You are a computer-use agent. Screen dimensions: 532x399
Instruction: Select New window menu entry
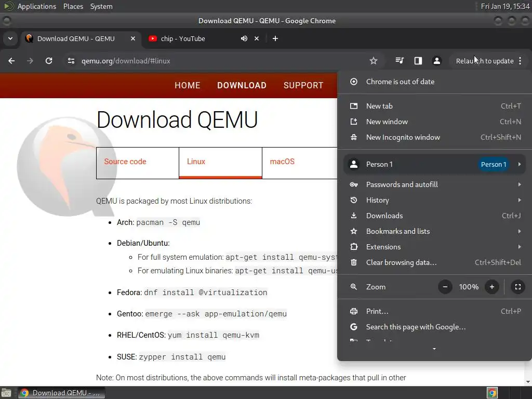[435, 122]
